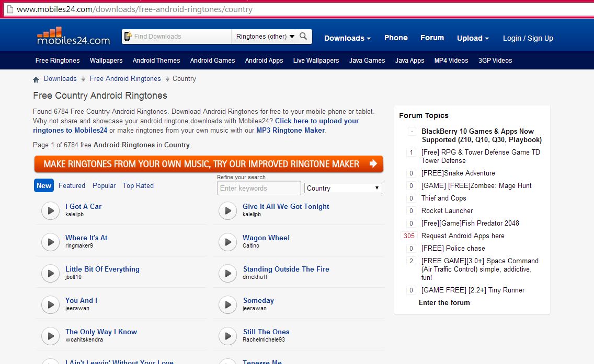Open the "Wagon Wheel" ringtone title link
Screen dimensions: 594x364
pos(266,238)
